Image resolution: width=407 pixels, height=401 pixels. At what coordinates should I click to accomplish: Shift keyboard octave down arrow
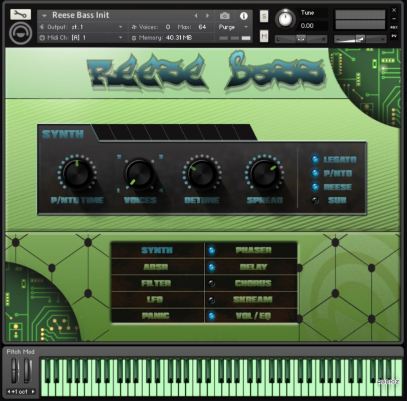pyautogui.click(x=9, y=392)
